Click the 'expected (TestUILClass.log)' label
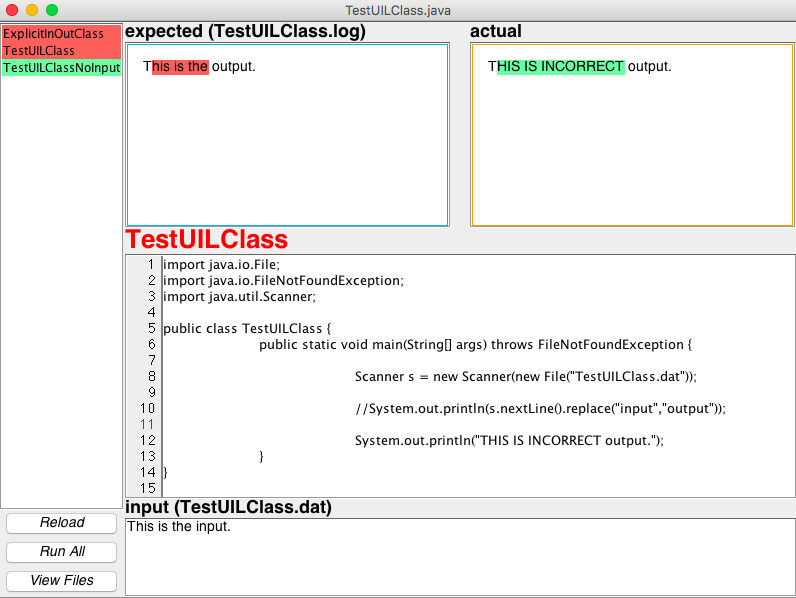 (x=245, y=31)
